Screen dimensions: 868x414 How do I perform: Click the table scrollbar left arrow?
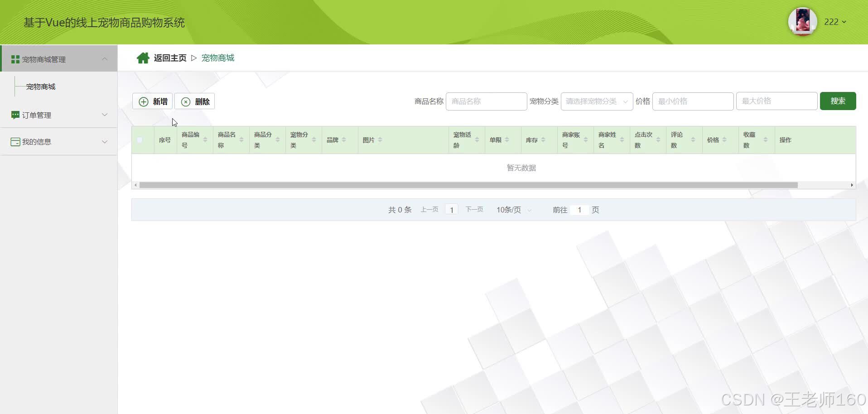point(135,185)
